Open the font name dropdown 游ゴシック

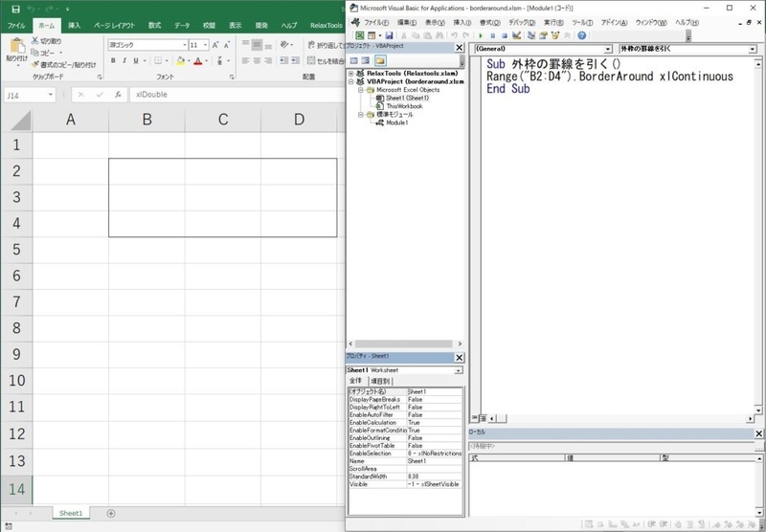tap(185, 45)
